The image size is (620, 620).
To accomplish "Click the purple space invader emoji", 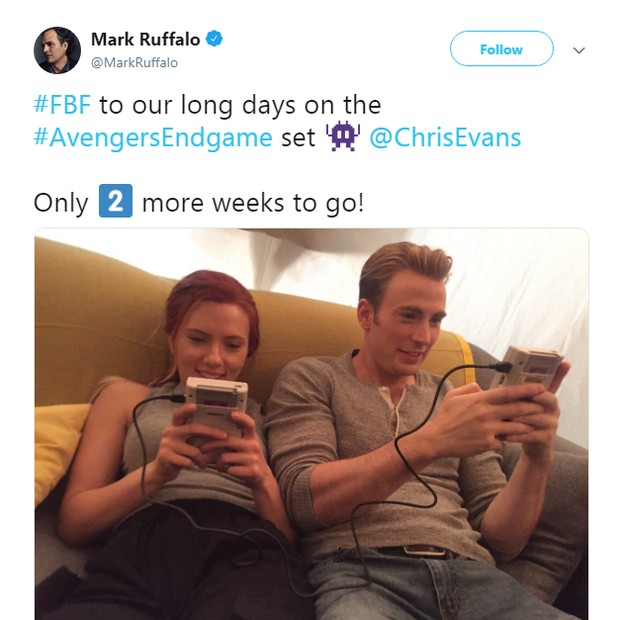I will click(342, 137).
